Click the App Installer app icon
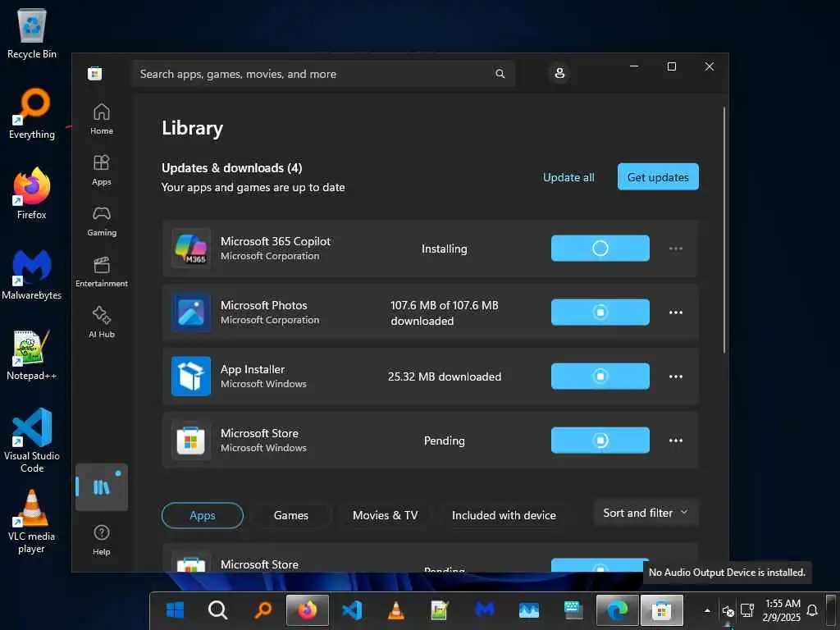Screen dimensions: 840x630 [x=190, y=376]
